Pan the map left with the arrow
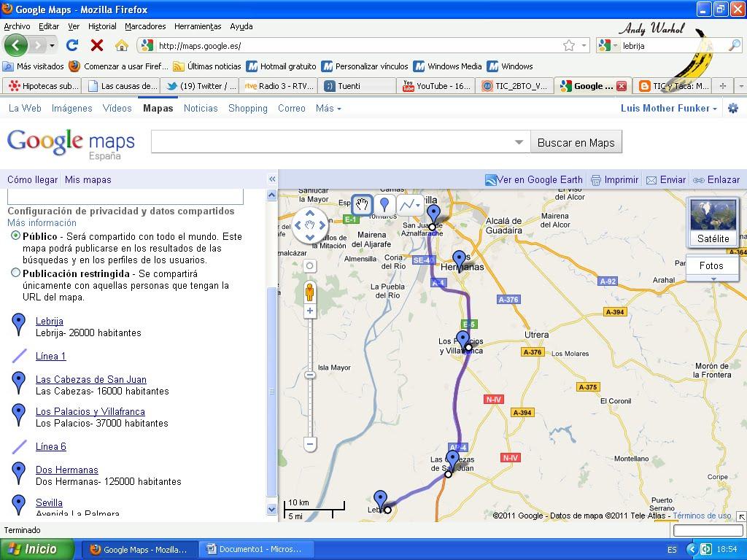 click(298, 225)
